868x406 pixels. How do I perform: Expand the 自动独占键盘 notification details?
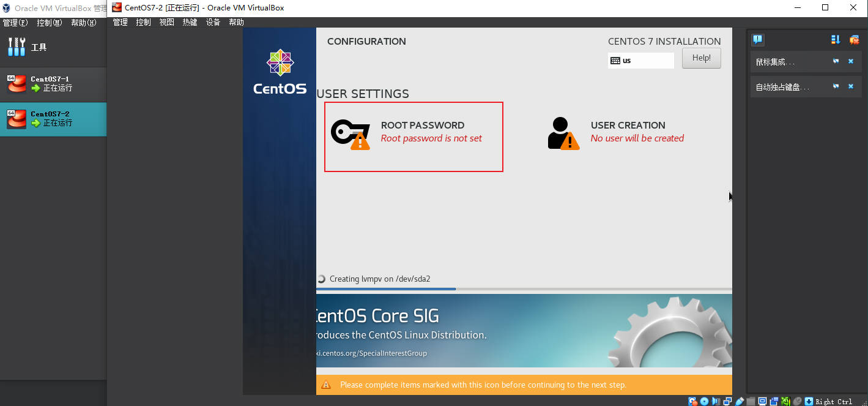(836, 86)
